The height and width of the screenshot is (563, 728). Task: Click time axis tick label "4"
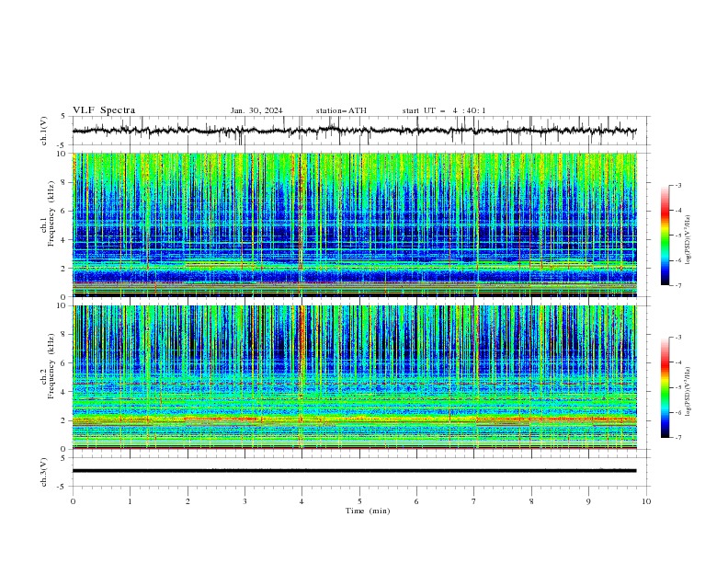click(302, 501)
